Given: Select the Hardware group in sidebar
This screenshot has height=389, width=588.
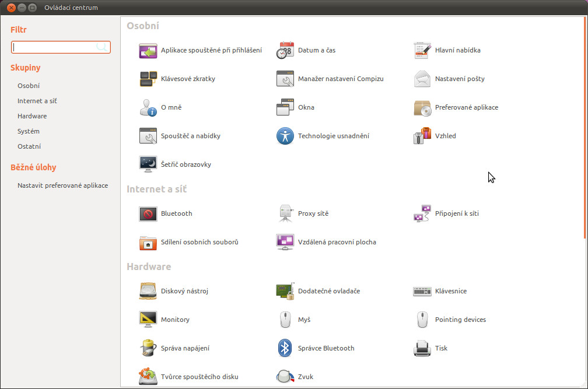Looking at the screenshot, I should (x=32, y=116).
